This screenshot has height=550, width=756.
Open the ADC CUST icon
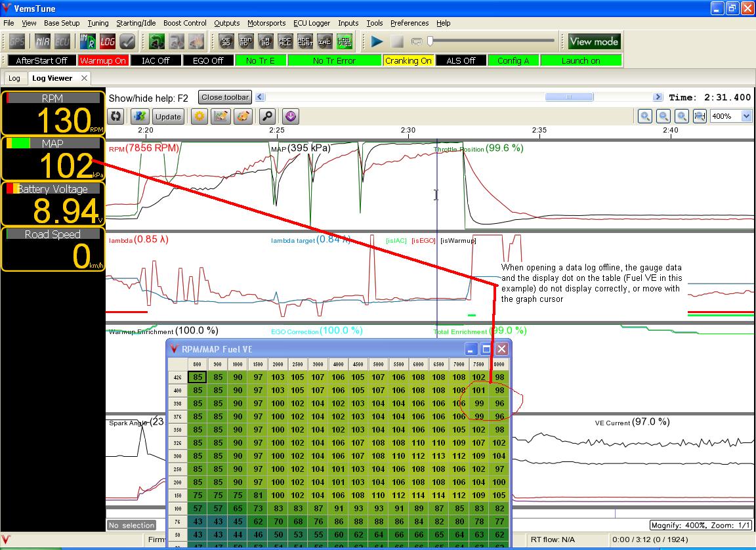pos(304,41)
